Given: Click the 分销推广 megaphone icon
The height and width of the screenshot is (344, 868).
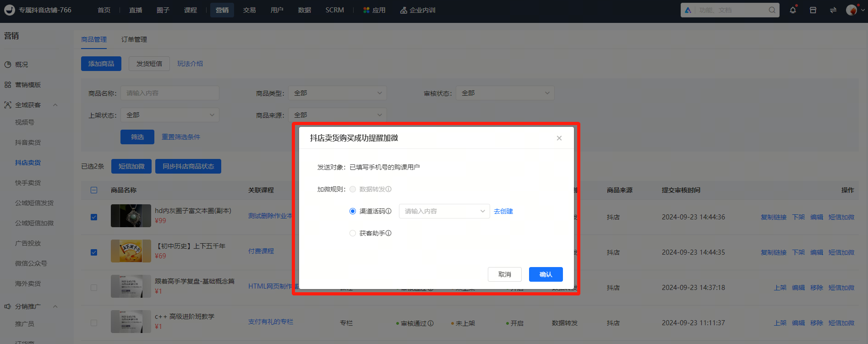Looking at the screenshot, I should [8, 306].
